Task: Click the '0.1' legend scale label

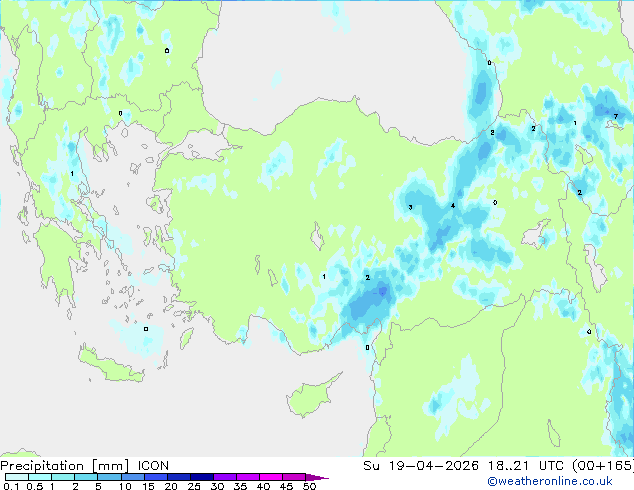Action: pyautogui.click(x=11, y=486)
